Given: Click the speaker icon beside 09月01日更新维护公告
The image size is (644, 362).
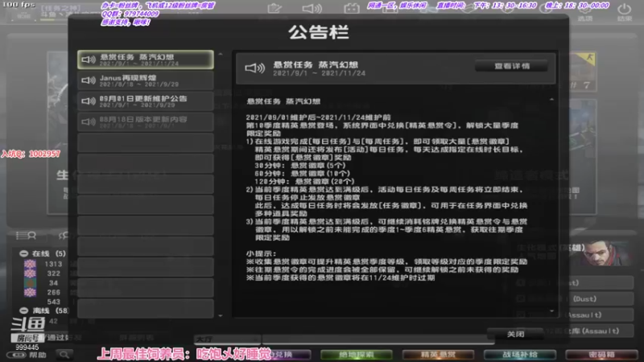Looking at the screenshot, I should 89,101.
